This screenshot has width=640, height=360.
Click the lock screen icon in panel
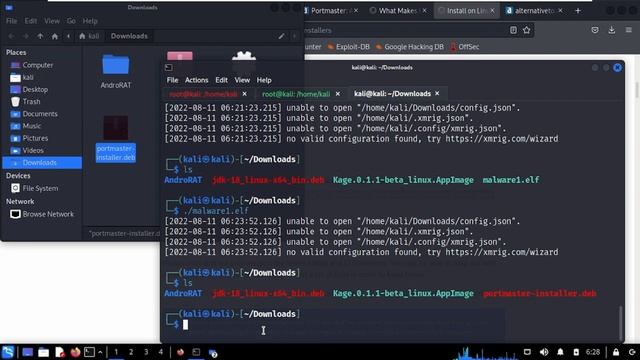pyautogui.click(x=616, y=352)
